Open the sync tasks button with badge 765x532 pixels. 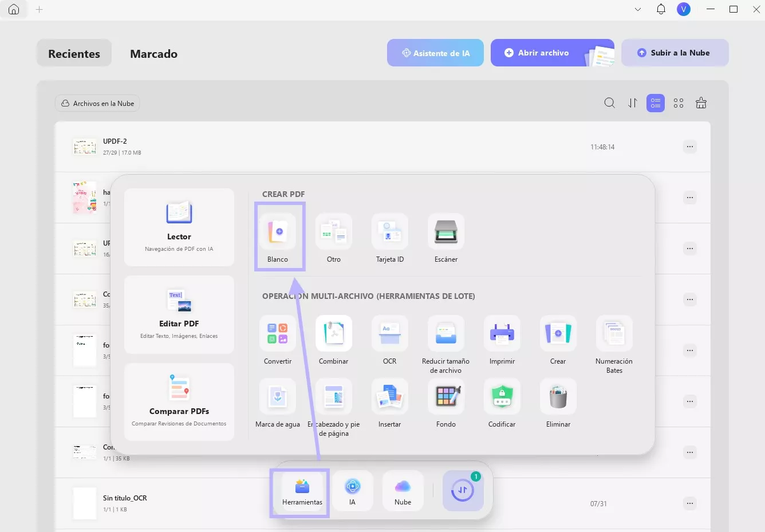[x=463, y=491]
